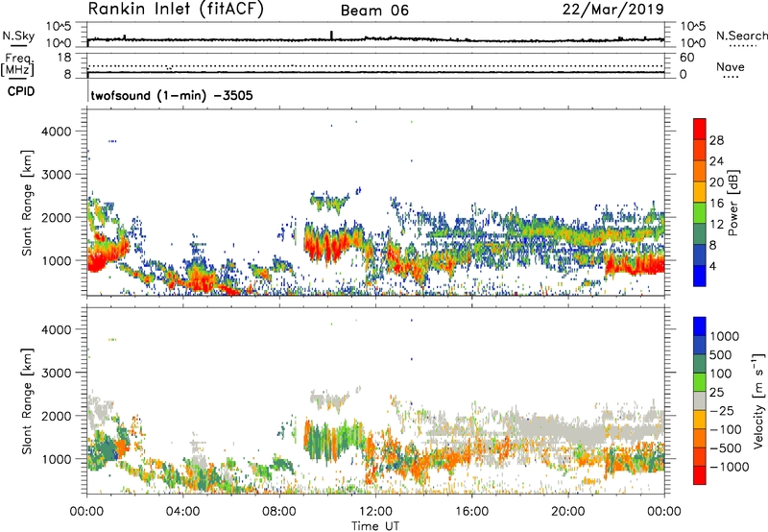This screenshot has height=532, width=768.
Task: Click the "-500" label on the velocity color bar
Action: (726, 448)
